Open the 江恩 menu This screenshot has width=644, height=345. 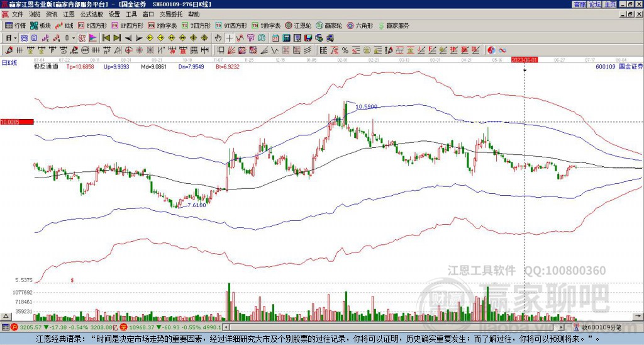point(69,14)
